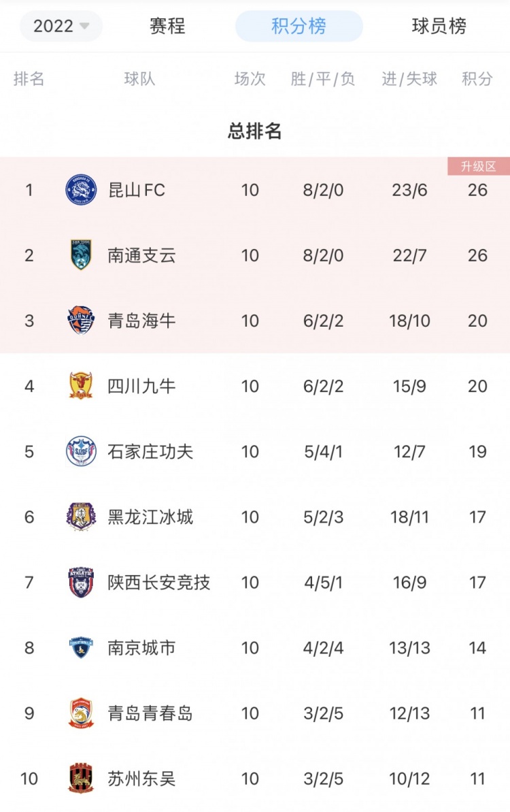The image size is (510, 812).
Task: Select the 黑龙江冰城 team name
Action: (x=150, y=517)
